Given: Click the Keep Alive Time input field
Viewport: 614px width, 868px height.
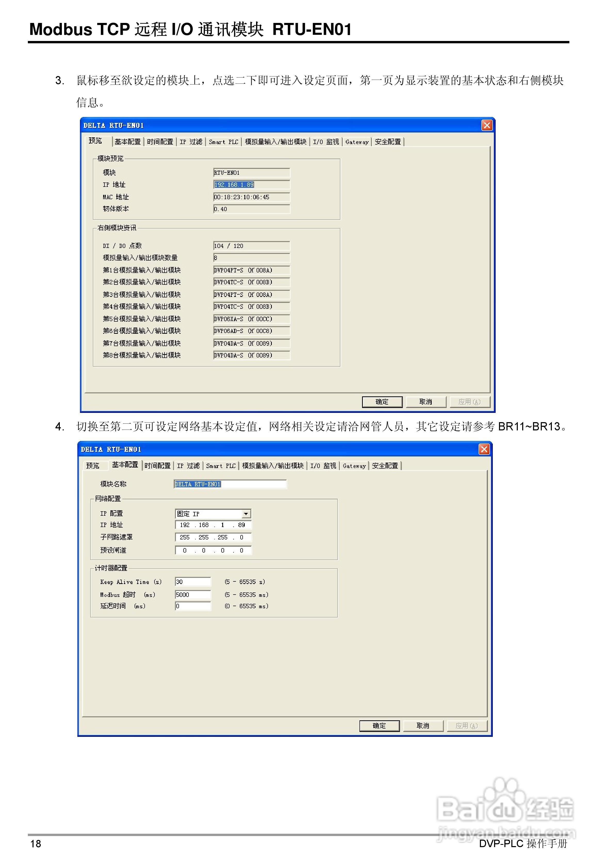Looking at the screenshot, I should (x=193, y=582).
